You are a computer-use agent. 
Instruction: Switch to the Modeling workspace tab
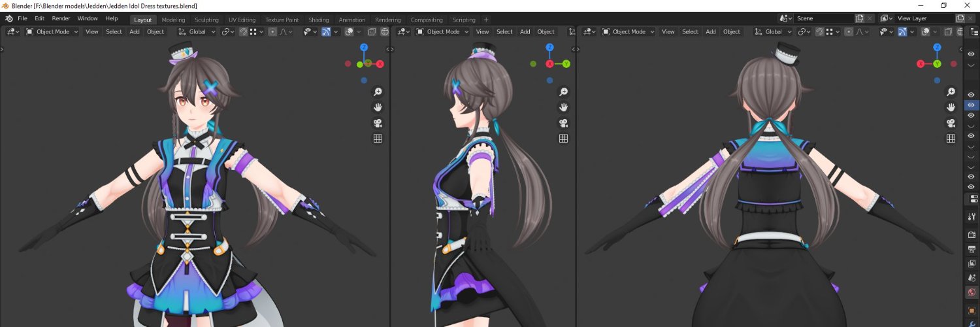[173, 20]
